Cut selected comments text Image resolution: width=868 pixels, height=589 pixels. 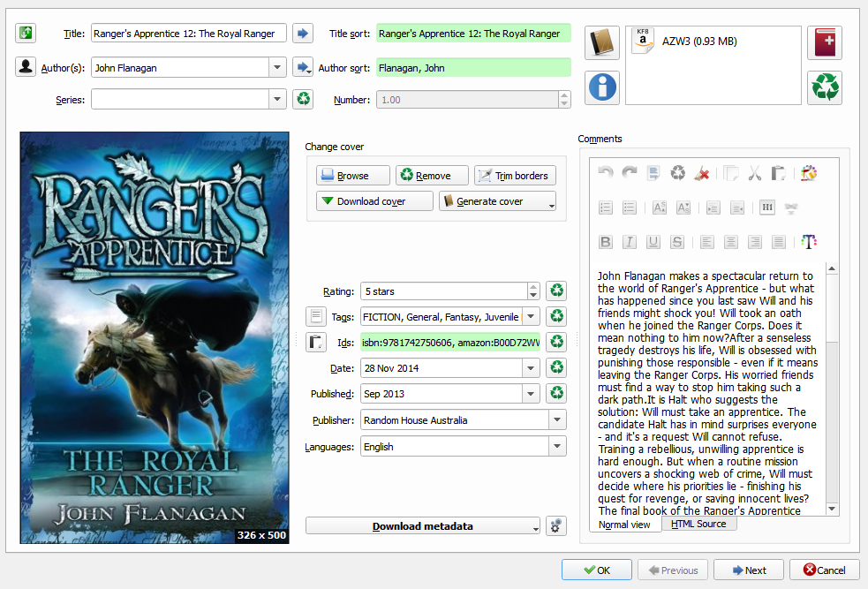click(754, 173)
